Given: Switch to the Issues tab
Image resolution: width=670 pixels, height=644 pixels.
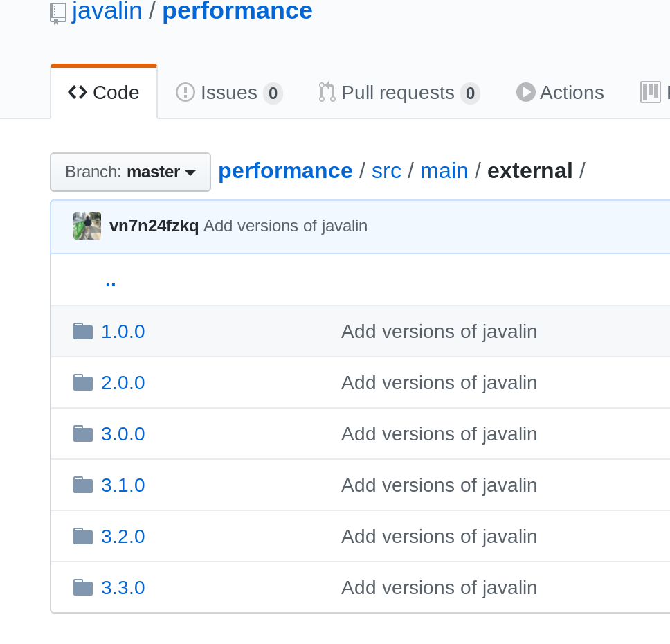Looking at the screenshot, I should tap(229, 93).
